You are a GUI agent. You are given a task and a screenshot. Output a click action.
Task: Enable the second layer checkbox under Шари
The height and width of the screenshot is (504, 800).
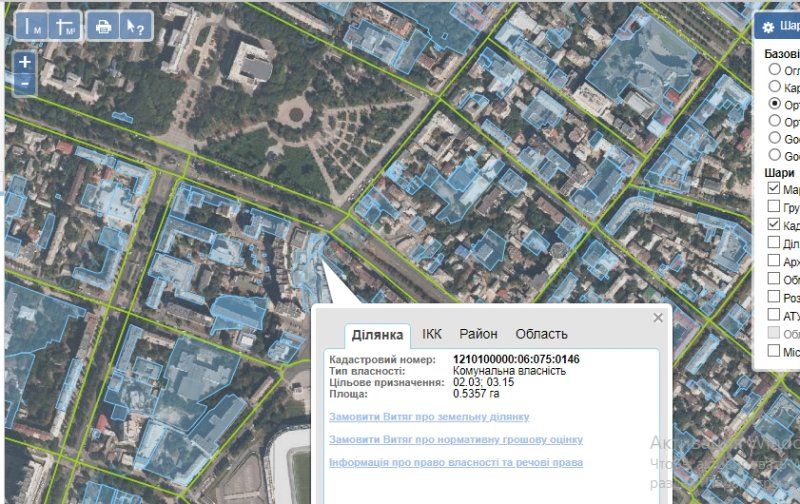pyautogui.click(x=774, y=207)
